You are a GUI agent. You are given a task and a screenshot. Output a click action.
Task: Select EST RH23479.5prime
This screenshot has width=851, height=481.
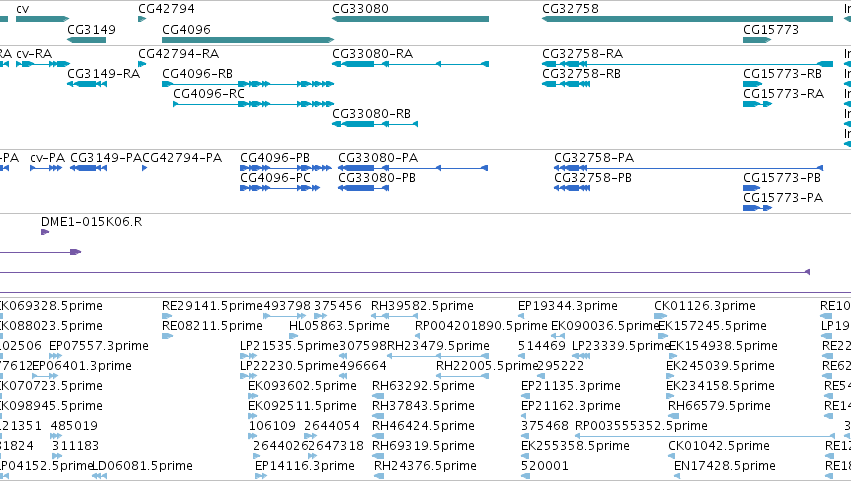(x=437, y=356)
